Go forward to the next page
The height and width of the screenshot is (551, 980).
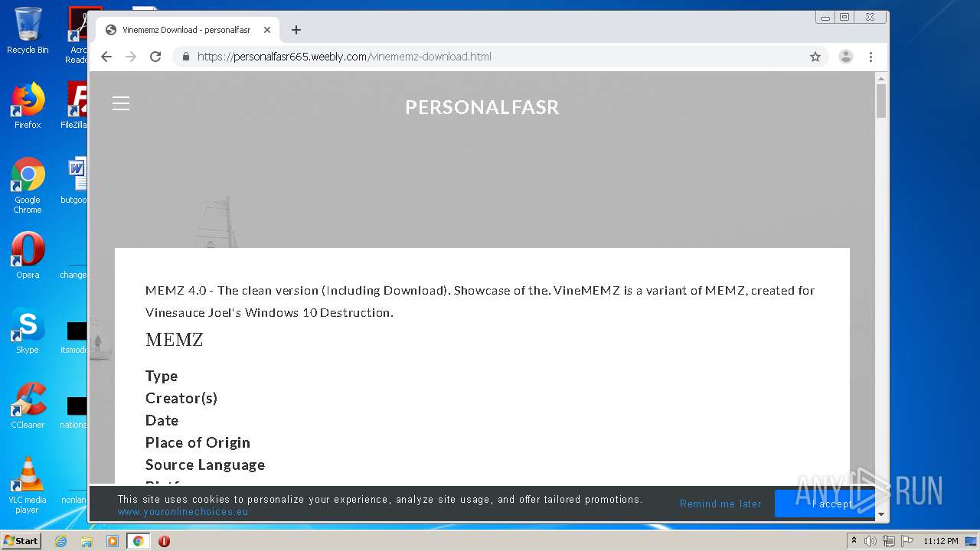(131, 57)
